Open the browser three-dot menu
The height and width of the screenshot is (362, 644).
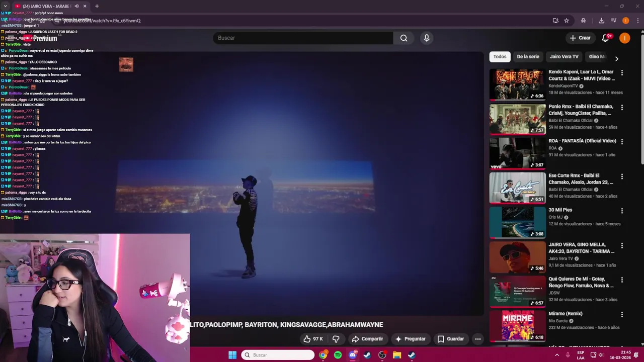pos(638,21)
